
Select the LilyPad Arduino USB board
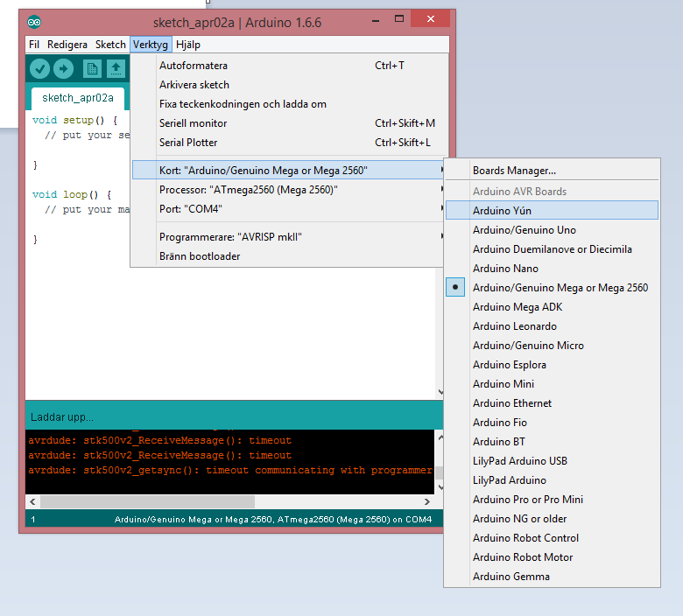coord(552,460)
